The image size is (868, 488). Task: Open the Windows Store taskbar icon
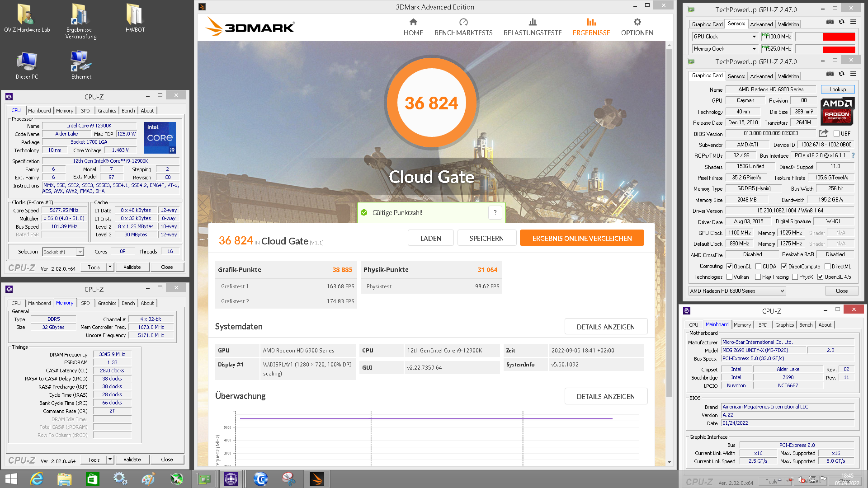pos(92,479)
